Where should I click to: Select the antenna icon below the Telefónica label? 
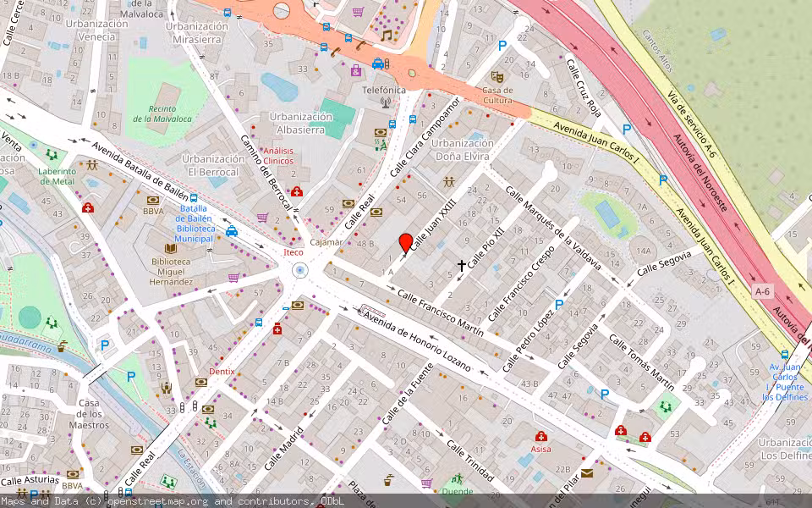(x=386, y=102)
